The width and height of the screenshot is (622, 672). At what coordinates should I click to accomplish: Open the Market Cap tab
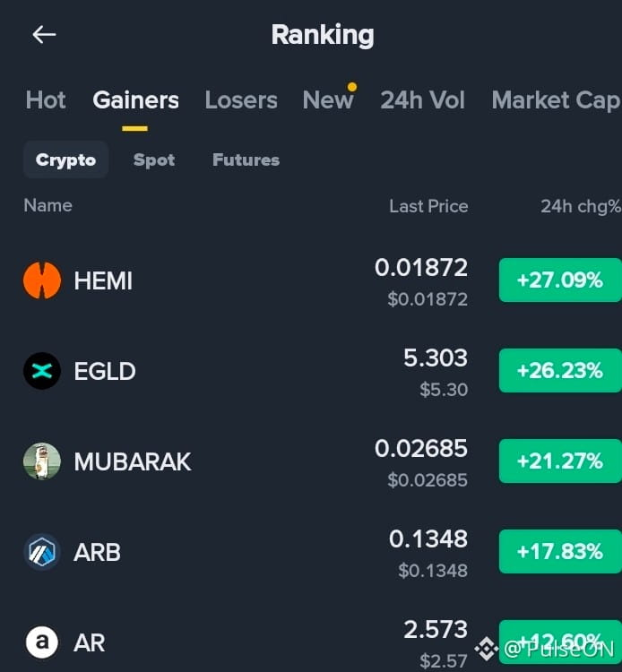556,100
